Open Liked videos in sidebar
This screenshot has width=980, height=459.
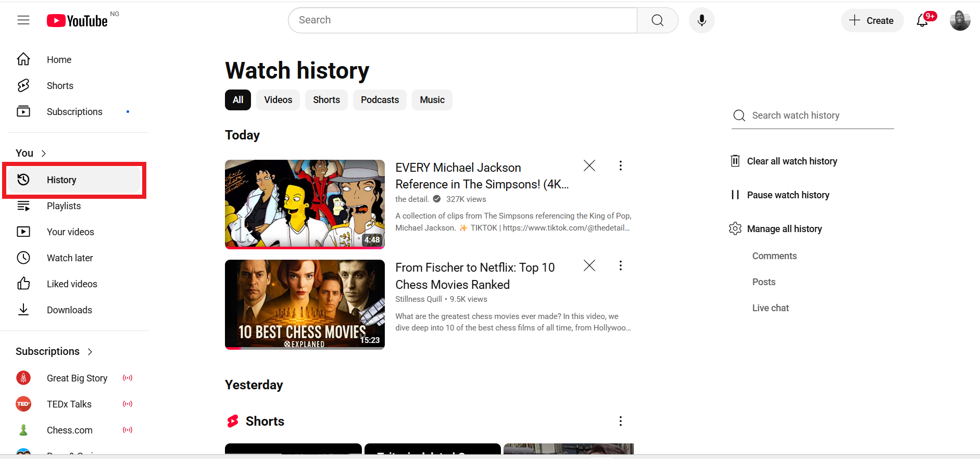click(x=74, y=284)
